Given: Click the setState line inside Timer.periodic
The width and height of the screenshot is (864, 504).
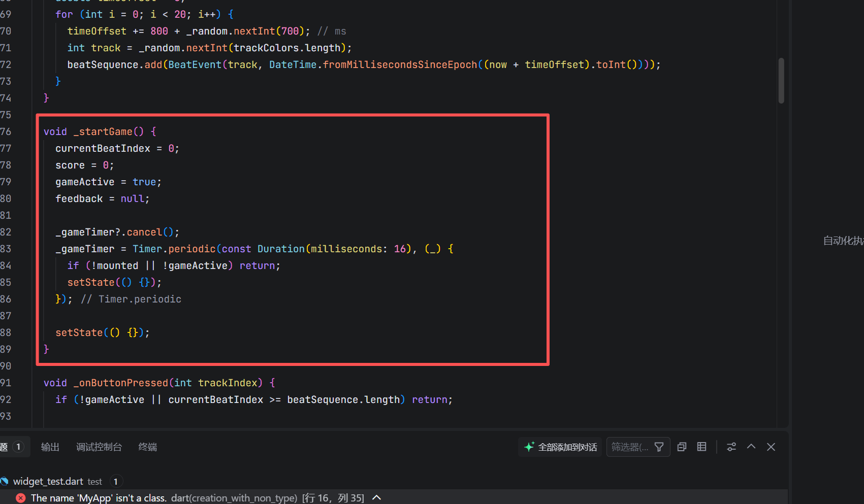Looking at the screenshot, I should click(x=114, y=282).
